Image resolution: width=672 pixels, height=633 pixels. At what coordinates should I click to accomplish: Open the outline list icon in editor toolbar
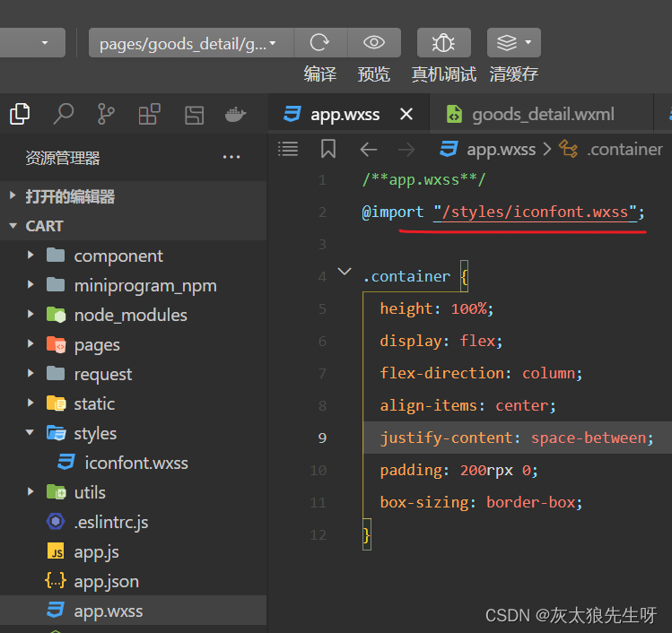[288, 149]
